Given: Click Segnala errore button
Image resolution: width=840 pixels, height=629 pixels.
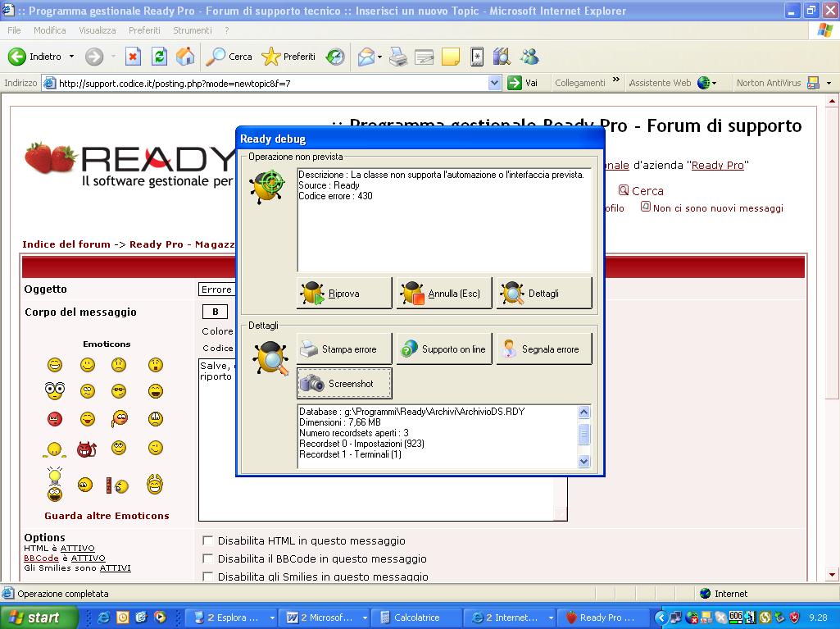Looking at the screenshot, I should 544,349.
